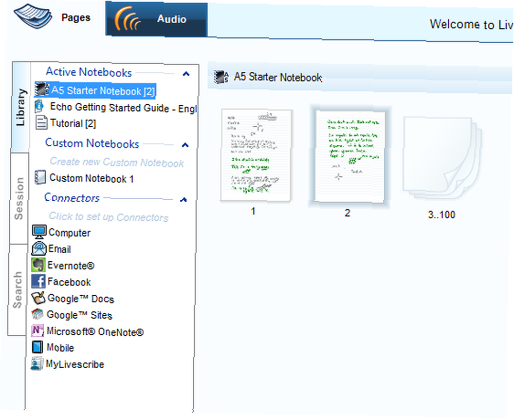The height and width of the screenshot is (420, 514).
Task: Click the 'Active Notebooks' section heading
Action: 88,72
